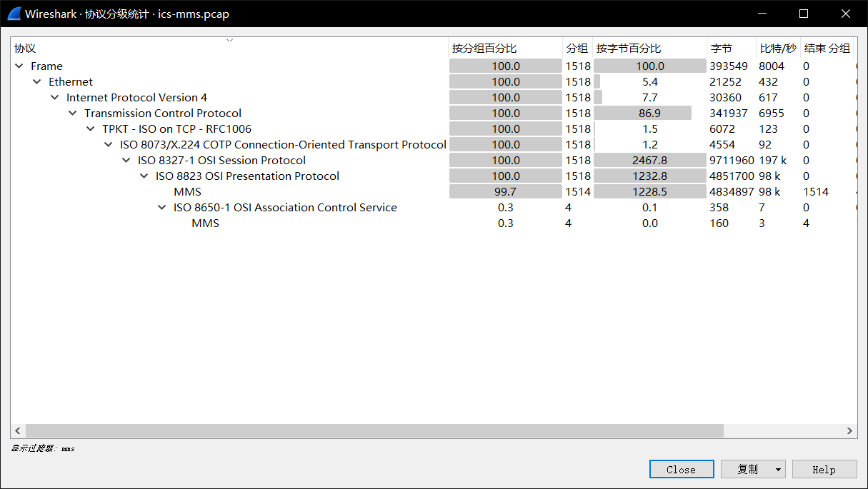
Task: Collapse ISO 8823 OSI Presentation Protocol node
Action: click(144, 176)
